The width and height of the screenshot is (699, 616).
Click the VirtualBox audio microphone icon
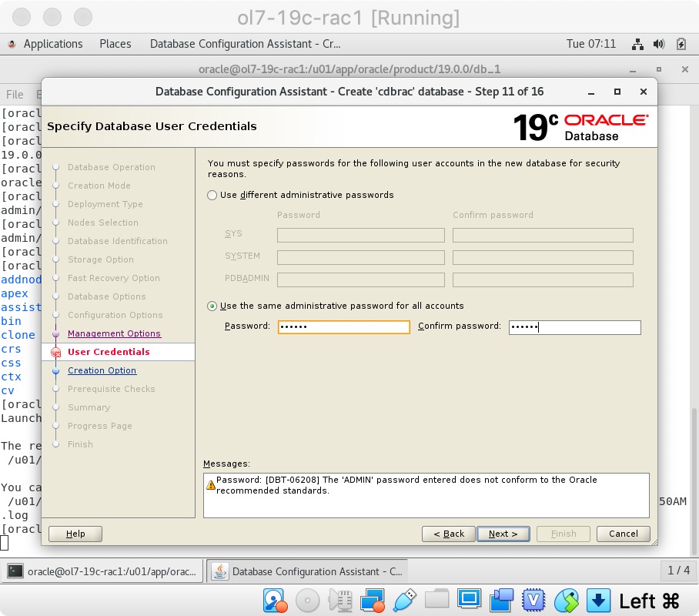pyautogui.click(x=340, y=601)
